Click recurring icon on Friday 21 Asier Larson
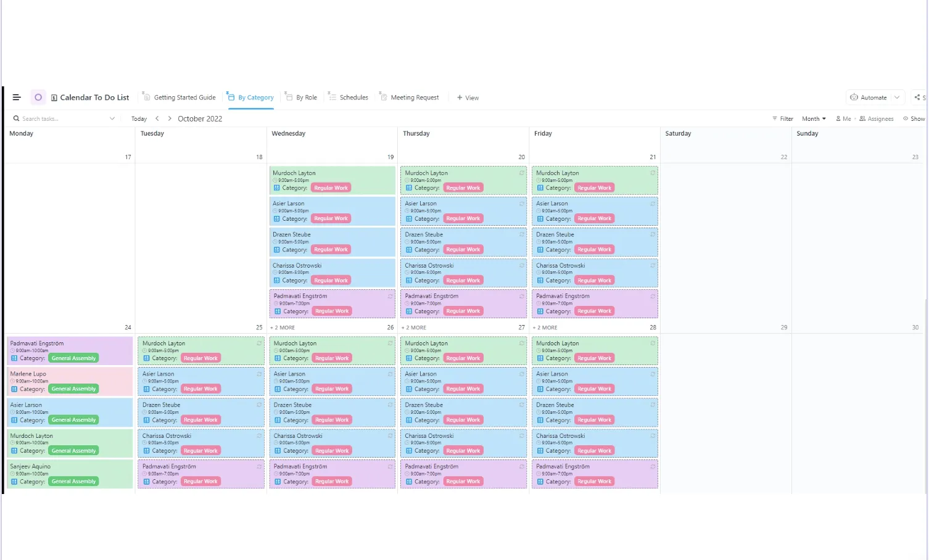Screen dimensions: 929x560 point(653,203)
